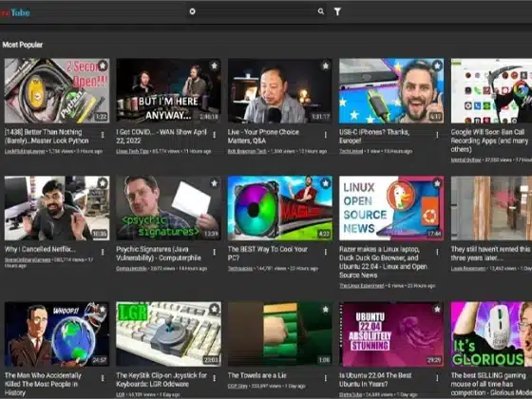Open title 'Google Will Soon Ban Call Recording Apps'
Viewport: 532px width, 399px height.
pos(489,141)
